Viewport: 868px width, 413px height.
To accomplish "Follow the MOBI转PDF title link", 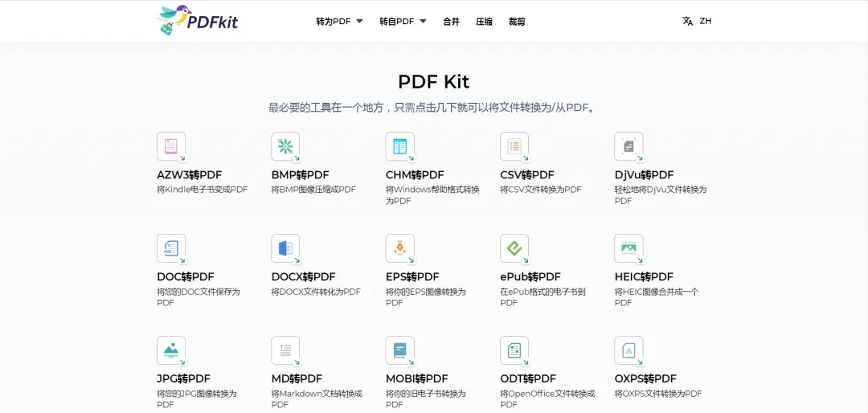I will (x=417, y=379).
